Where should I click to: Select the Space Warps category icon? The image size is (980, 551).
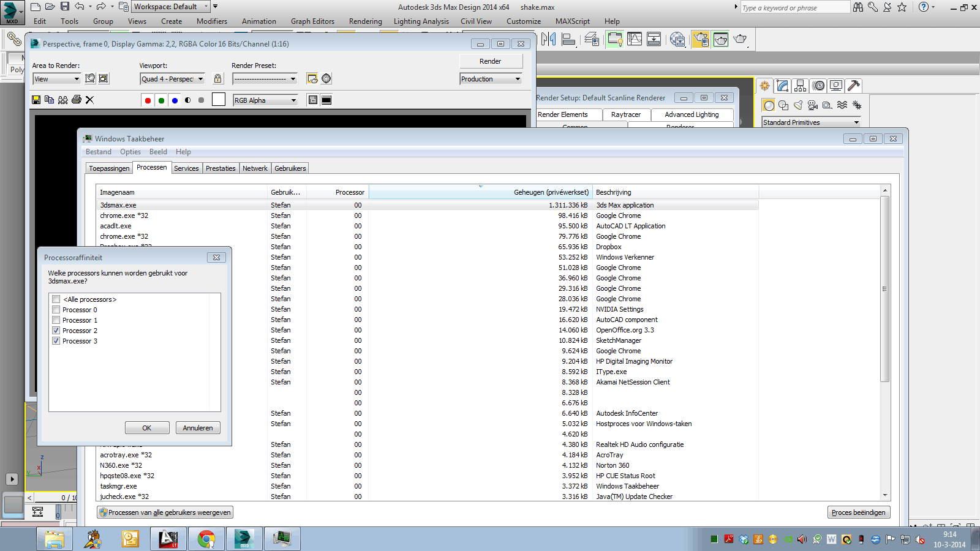tap(842, 105)
